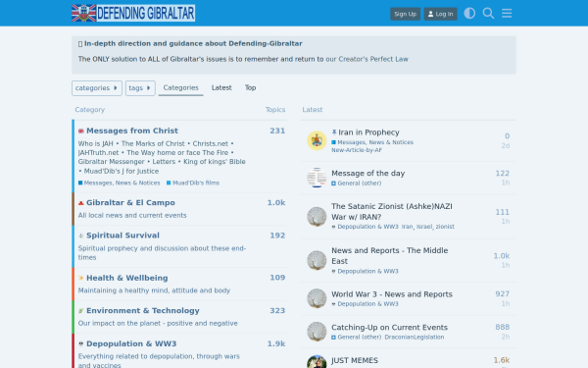This screenshot has height=368, width=588.
Task: Open the Spiritual Survival category
Action: click(x=122, y=236)
